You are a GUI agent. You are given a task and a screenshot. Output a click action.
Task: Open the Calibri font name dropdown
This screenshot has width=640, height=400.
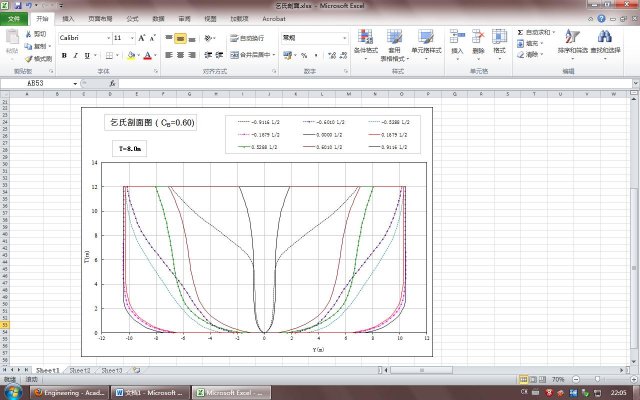(107, 37)
